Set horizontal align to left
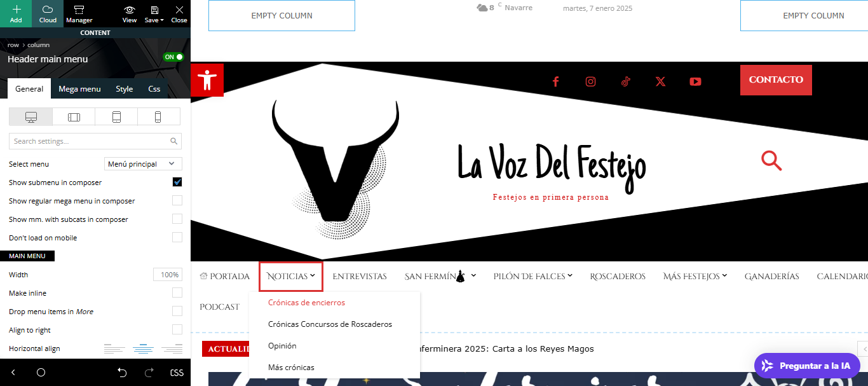This screenshot has height=386, width=868. (x=114, y=348)
